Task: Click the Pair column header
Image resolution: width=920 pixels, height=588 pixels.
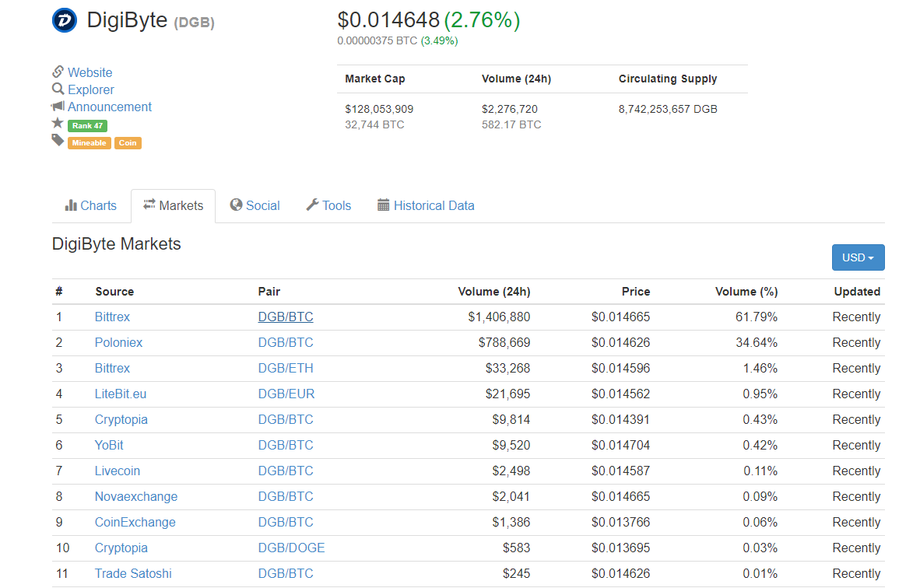Action: pyautogui.click(x=269, y=292)
